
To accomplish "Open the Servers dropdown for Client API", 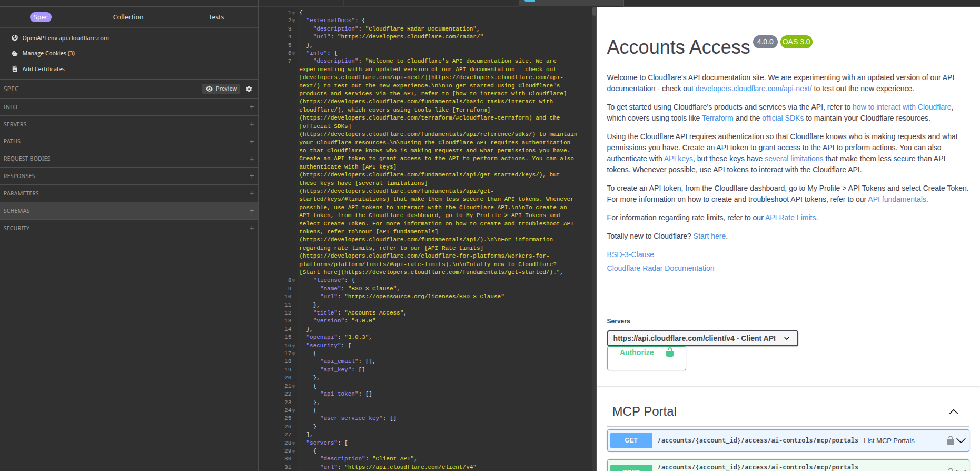I will point(702,338).
